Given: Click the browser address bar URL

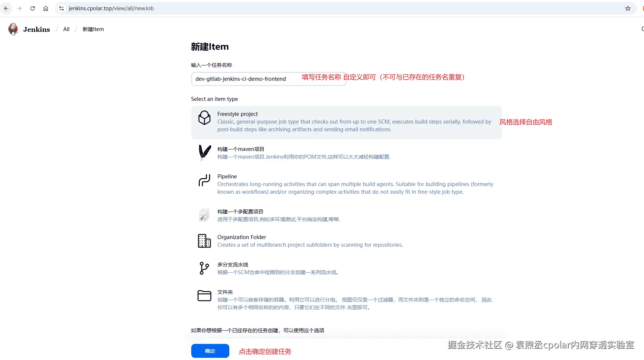Looking at the screenshot, I should 111,8.
